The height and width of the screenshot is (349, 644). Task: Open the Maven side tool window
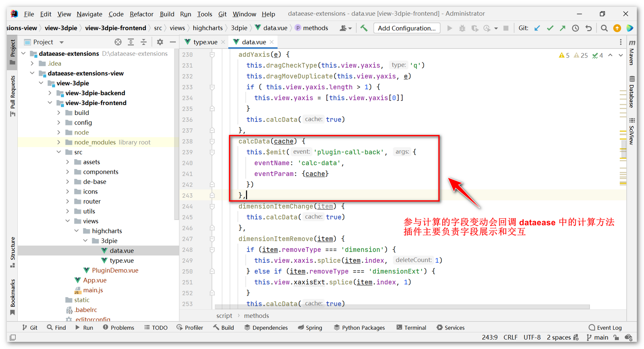click(632, 53)
